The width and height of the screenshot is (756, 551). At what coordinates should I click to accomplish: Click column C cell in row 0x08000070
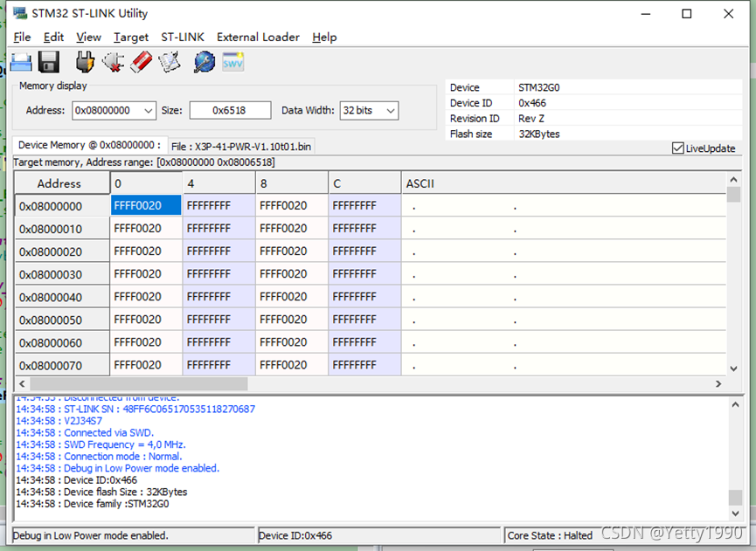(364, 365)
